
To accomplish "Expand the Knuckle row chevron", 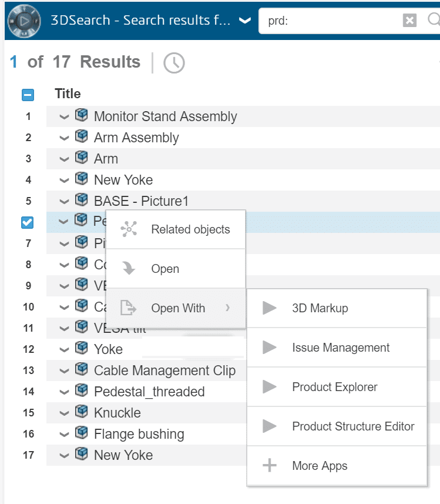I will point(64,413).
